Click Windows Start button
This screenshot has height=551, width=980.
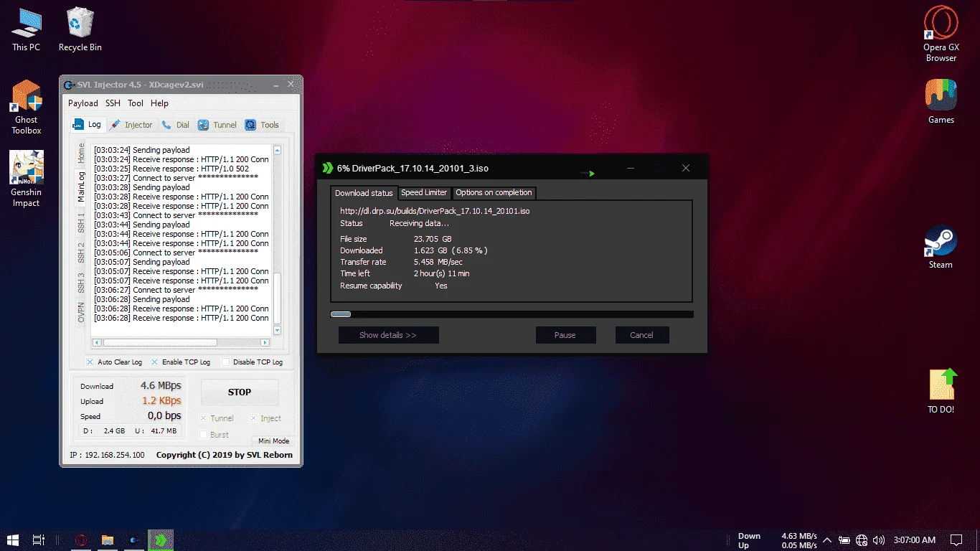click(x=13, y=540)
